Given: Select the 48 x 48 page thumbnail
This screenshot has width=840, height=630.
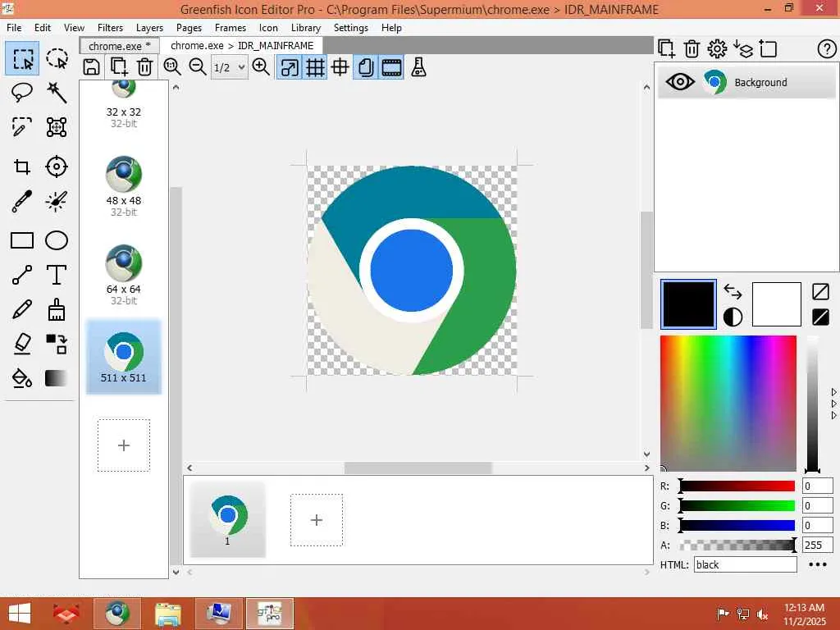Looking at the screenshot, I should [124, 186].
